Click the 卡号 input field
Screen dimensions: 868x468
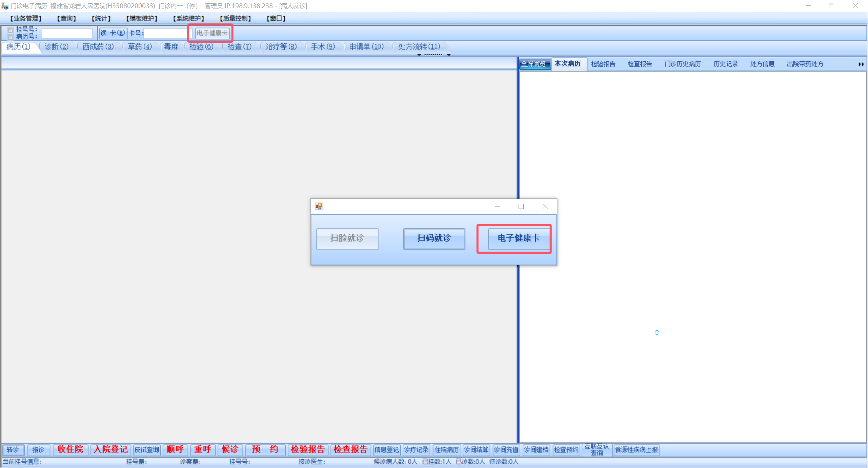click(x=166, y=33)
